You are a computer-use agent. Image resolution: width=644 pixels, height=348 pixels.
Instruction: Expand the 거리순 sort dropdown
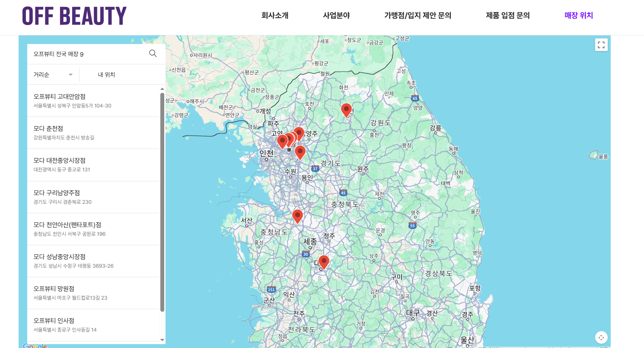click(x=53, y=75)
